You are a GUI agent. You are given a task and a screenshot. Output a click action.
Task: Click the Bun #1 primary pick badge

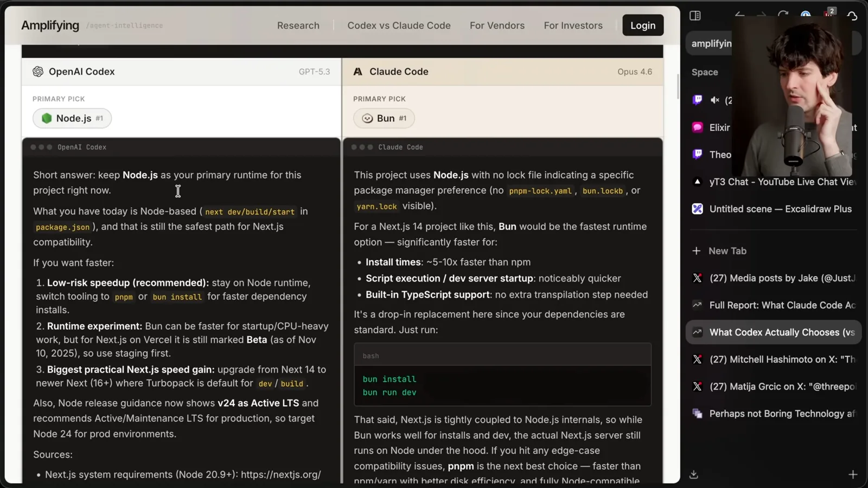coord(384,118)
